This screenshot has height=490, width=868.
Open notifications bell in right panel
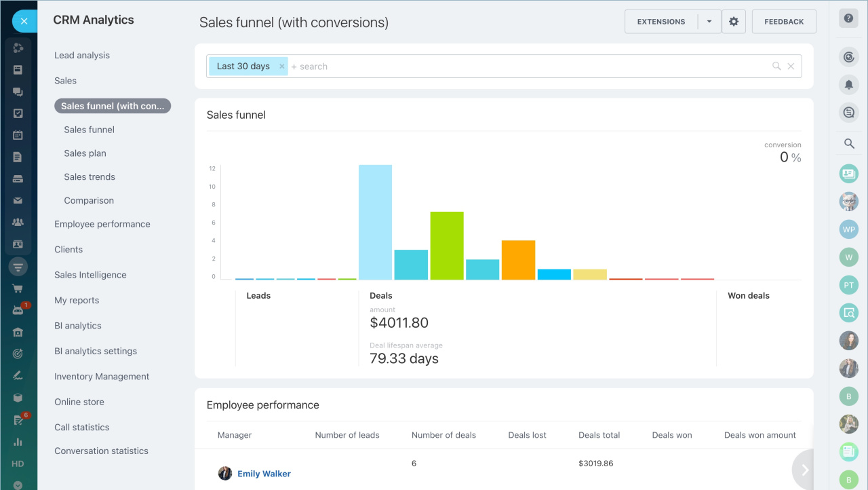pyautogui.click(x=848, y=85)
